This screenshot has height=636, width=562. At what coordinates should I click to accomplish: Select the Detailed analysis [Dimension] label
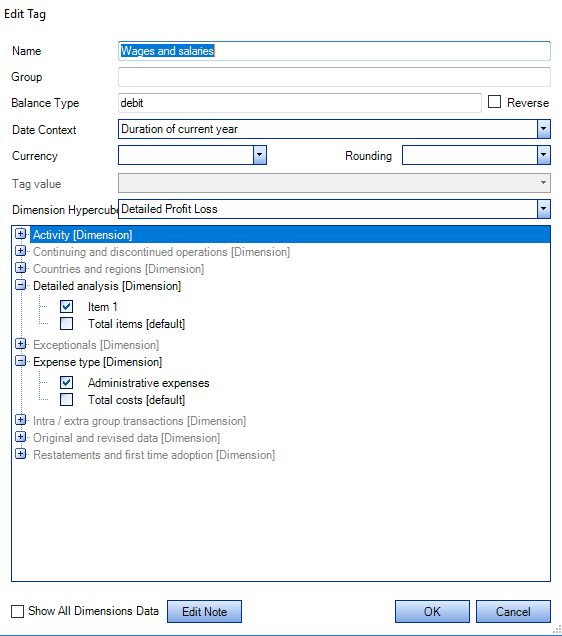click(107, 286)
